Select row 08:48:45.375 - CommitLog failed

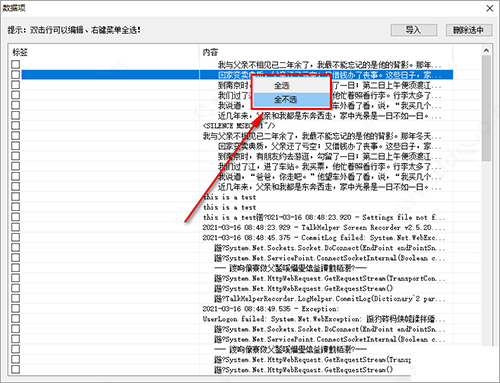point(324,238)
